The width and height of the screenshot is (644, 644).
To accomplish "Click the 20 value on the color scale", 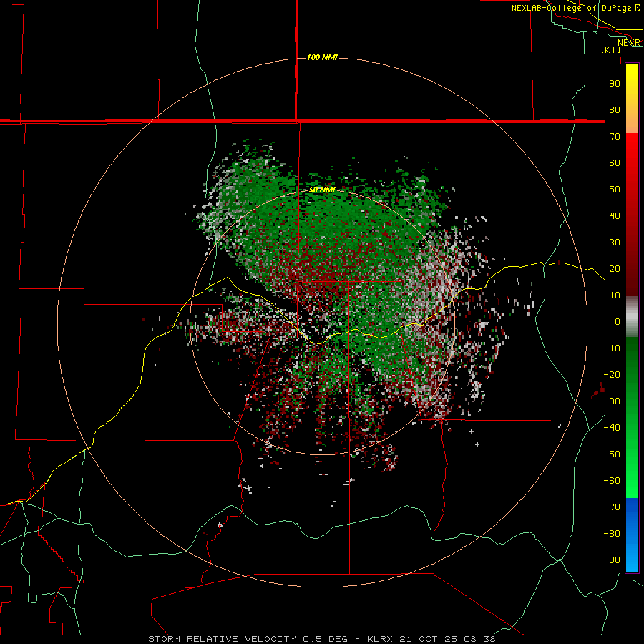I will (615, 268).
